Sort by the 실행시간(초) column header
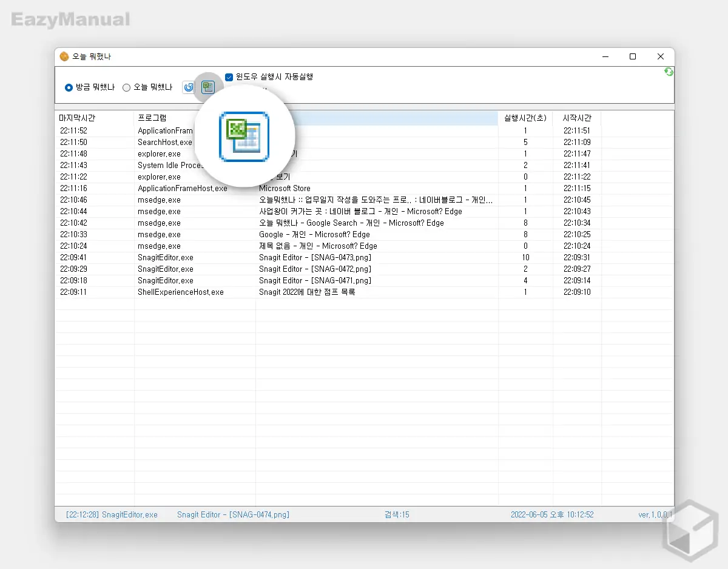Screen dimensions: 728x569 pos(525,118)
